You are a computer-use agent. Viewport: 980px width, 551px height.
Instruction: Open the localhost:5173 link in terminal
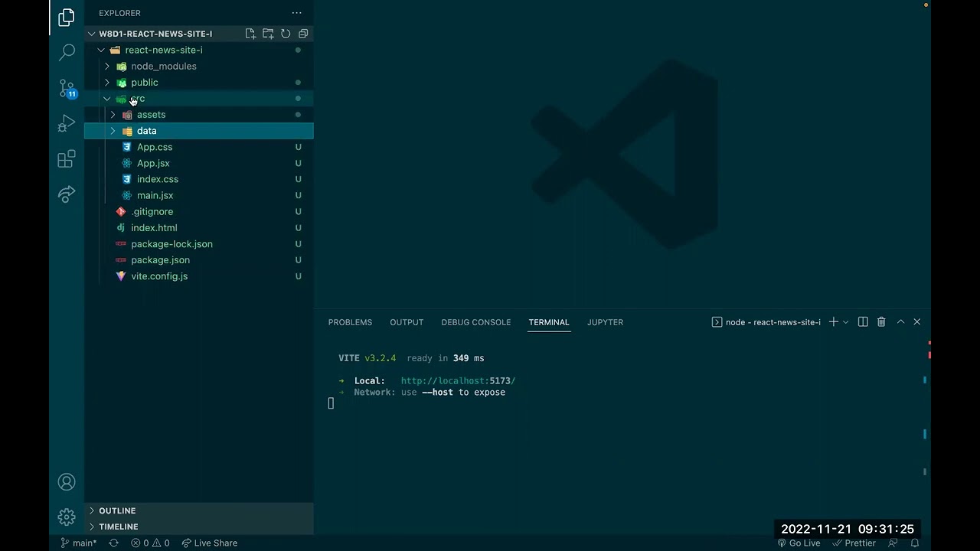pyautogui.click(x=458, y=380)
